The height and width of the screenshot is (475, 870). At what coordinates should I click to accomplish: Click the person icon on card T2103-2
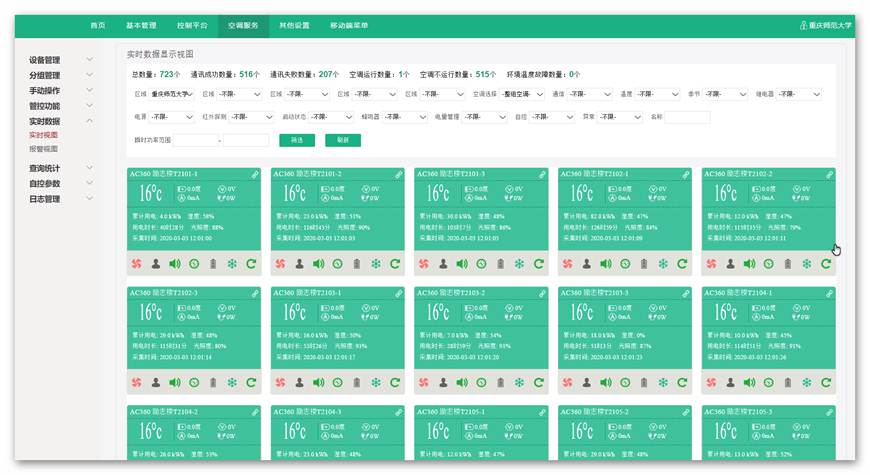click(x=443, y=383)
